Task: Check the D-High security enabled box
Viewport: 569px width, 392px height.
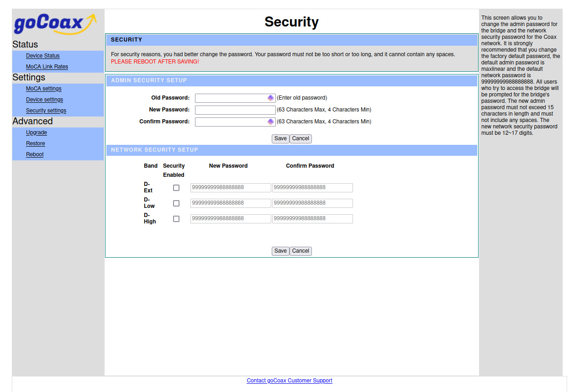Action: pos(176,219)
